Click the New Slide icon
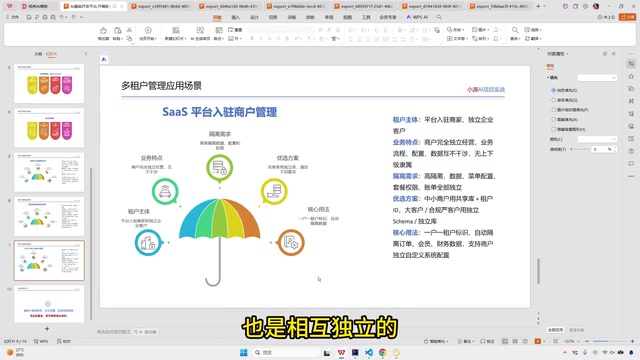Image resolution: width=640 pixels, height=360 pixels. tap(176, 30)
